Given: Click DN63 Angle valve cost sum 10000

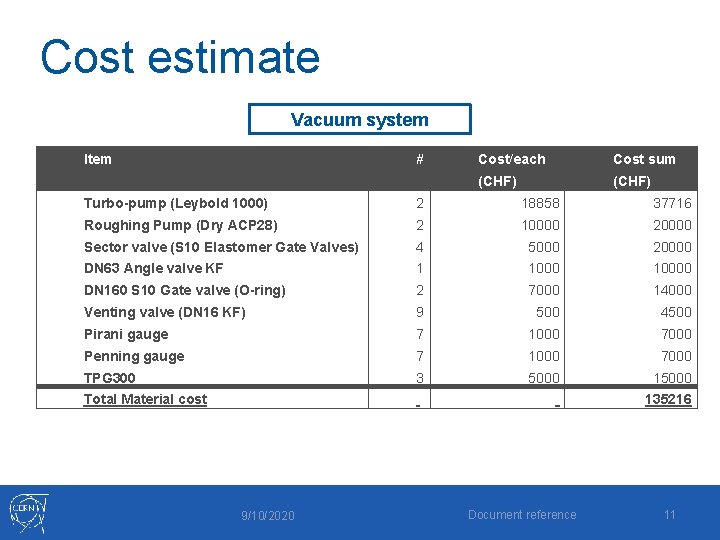Looking at the screenshot, I should 672,268.
